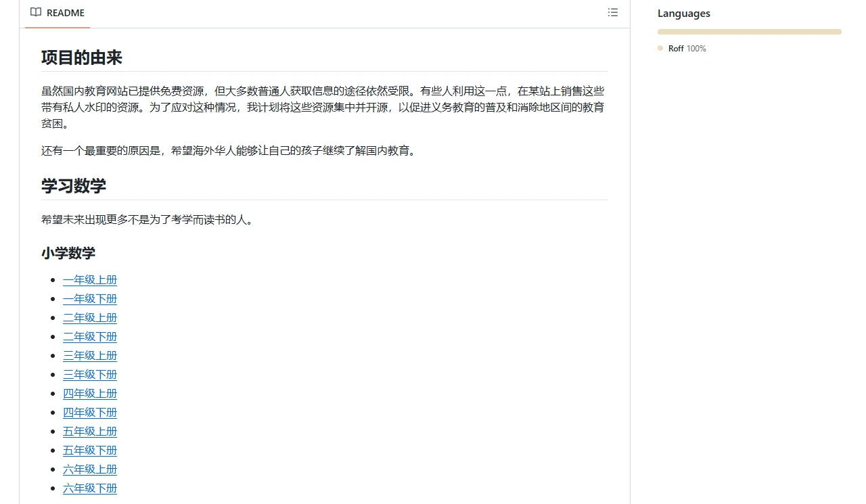Click the 四年级下册 link
The width and height of the screenshot is (866, 504).
point(90,413)
